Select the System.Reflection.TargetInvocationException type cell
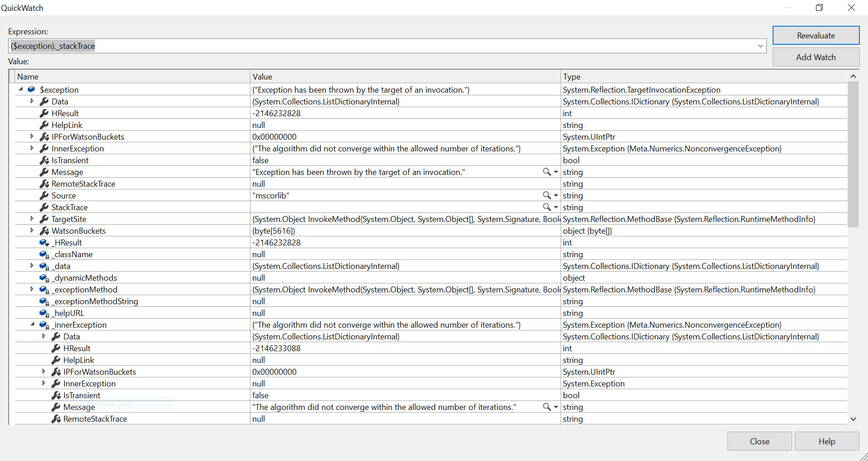868x461 pixels. (704, 89)
